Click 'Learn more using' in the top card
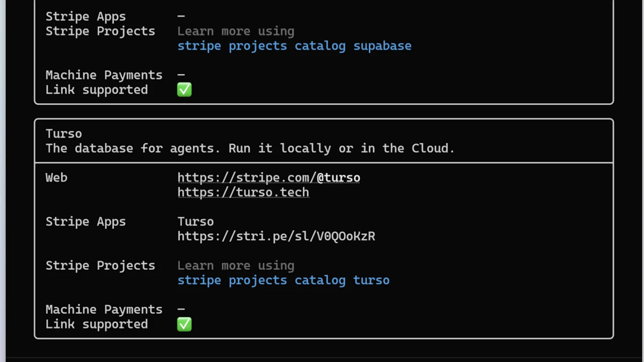Image resolution: width=644 pixels, height=362 pixels. 236,31
